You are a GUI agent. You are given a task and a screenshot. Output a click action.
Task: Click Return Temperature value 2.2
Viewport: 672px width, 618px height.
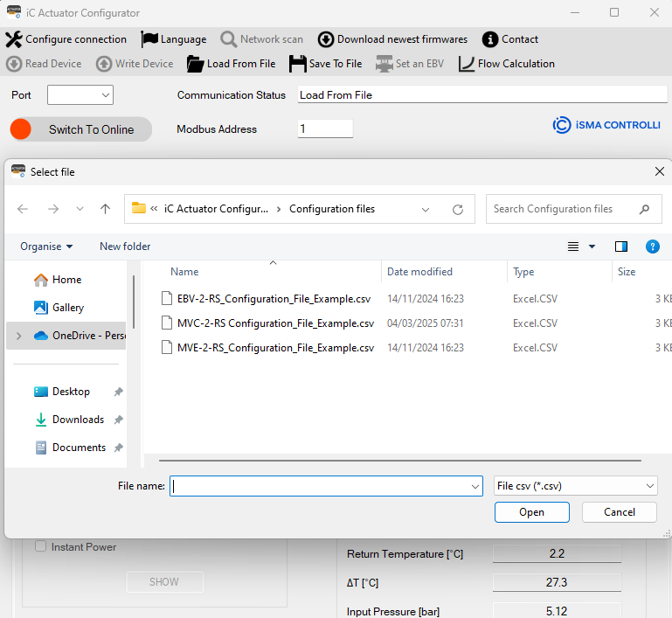pos(557,553)
